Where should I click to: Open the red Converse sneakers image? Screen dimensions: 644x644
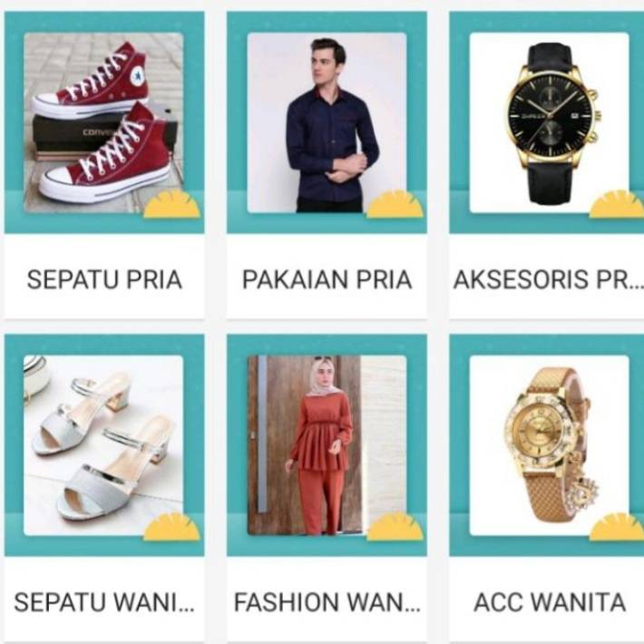point(103,122)
